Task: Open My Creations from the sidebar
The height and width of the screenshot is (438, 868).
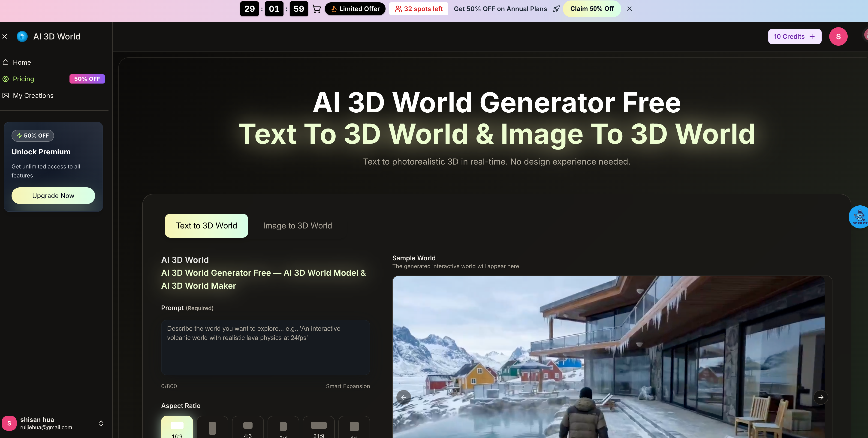Action: pos(5,95)
